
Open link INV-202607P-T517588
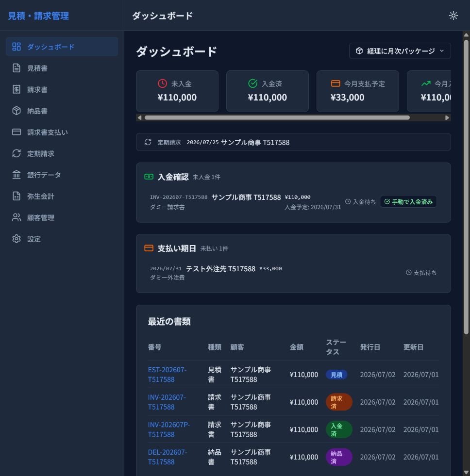tap(168, 429)
